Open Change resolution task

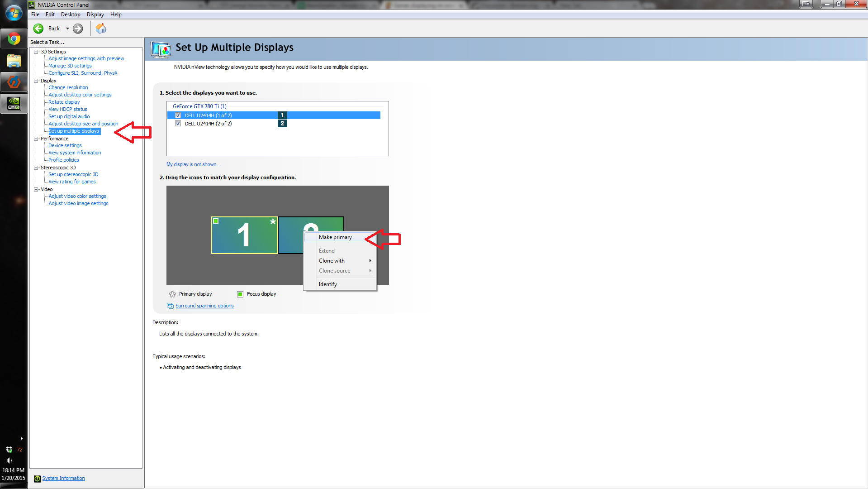pyautogui.click(x=68, y=88)
